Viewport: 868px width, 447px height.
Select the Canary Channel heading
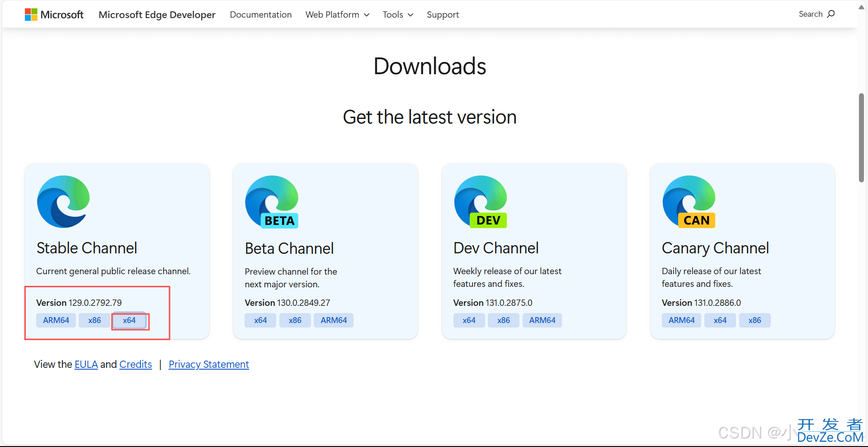[715, 248]
